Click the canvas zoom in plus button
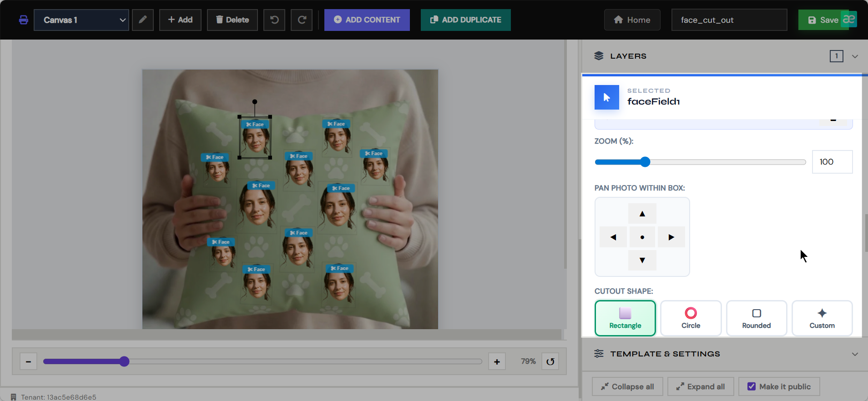The height and width of the screenshot is (401, 868). coord(497,362)
